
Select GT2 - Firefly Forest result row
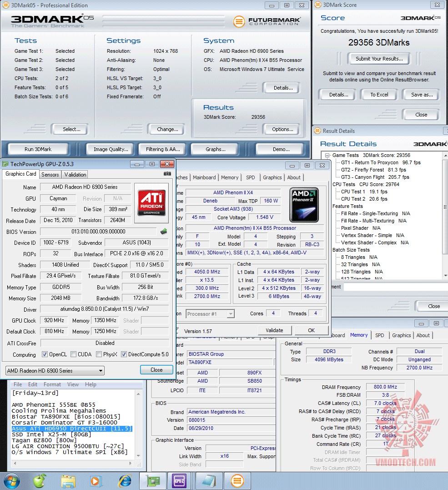(373, 170)
